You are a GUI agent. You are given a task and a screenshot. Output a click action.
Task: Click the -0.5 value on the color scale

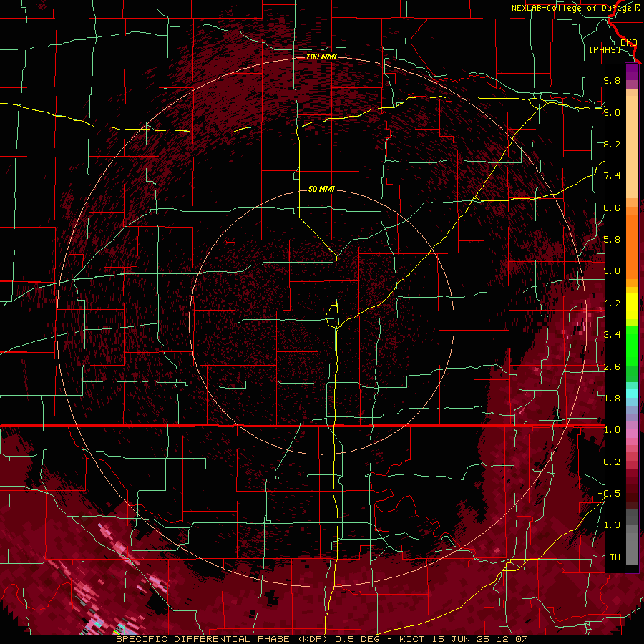609,494
